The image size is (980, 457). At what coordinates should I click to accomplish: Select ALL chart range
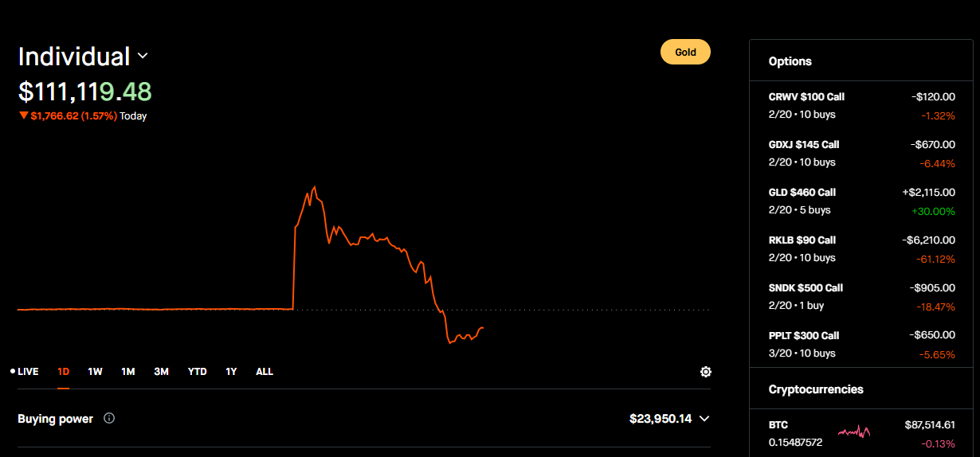pyautogui.click(x=265, y=372)
